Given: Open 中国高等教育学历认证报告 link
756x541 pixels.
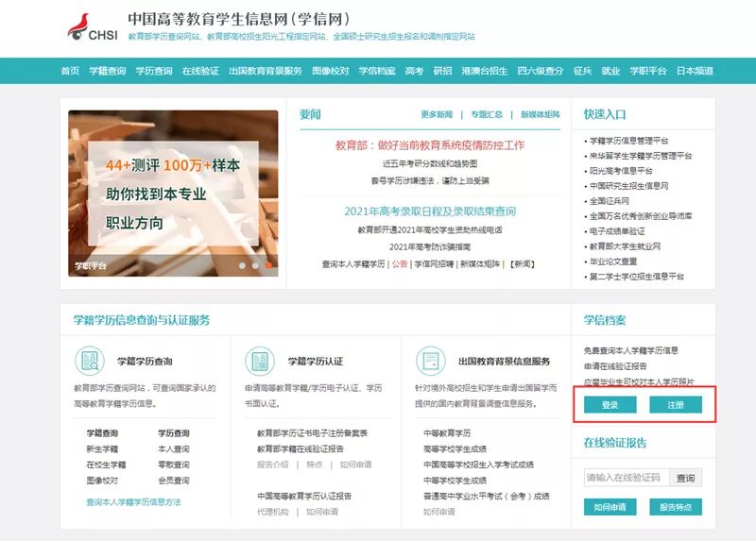Looking at the screenshot, I should coord(304,496).
